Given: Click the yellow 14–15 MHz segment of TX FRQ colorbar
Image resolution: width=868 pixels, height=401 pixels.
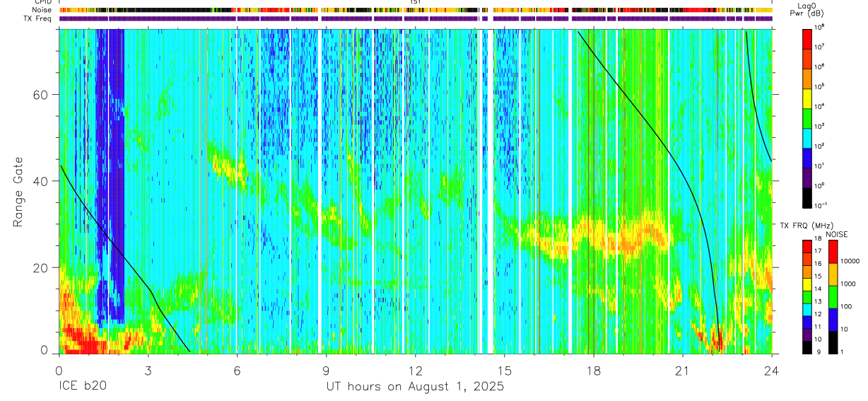Looking at the screenshot, I should click(x=807, y=284).
